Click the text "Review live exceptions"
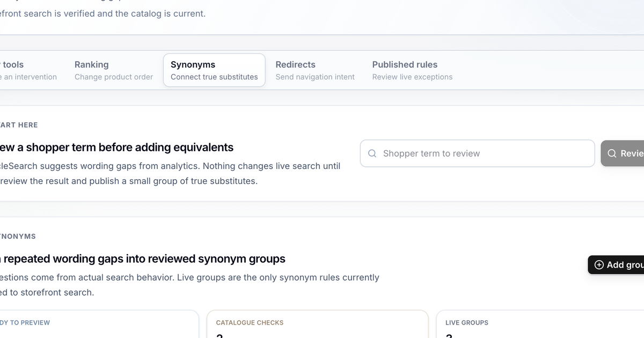 click(412, 77)
